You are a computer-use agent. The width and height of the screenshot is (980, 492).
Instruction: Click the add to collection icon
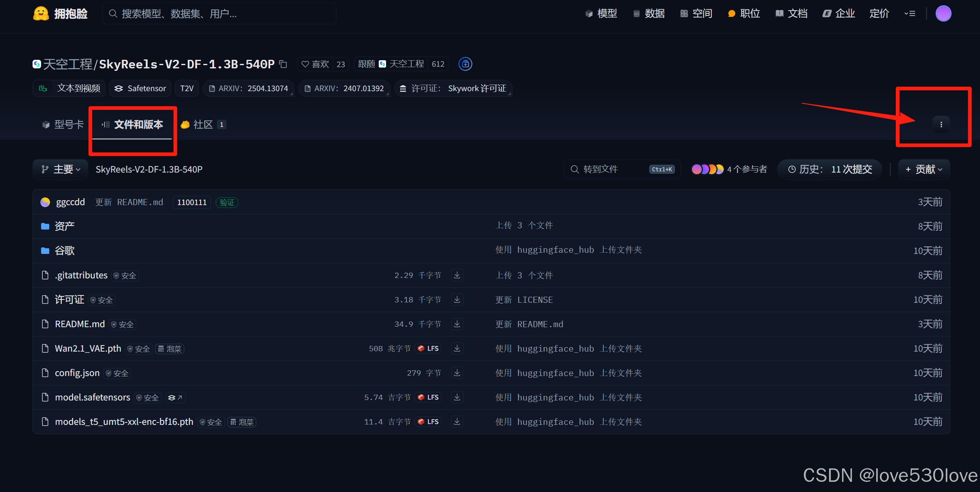pos(465,64)
